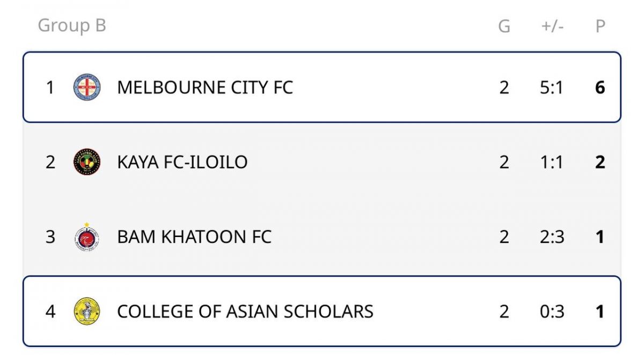Select Melbourne City's 5:1 goal record
Screen dimensions: 644x355
pos(552,87)
